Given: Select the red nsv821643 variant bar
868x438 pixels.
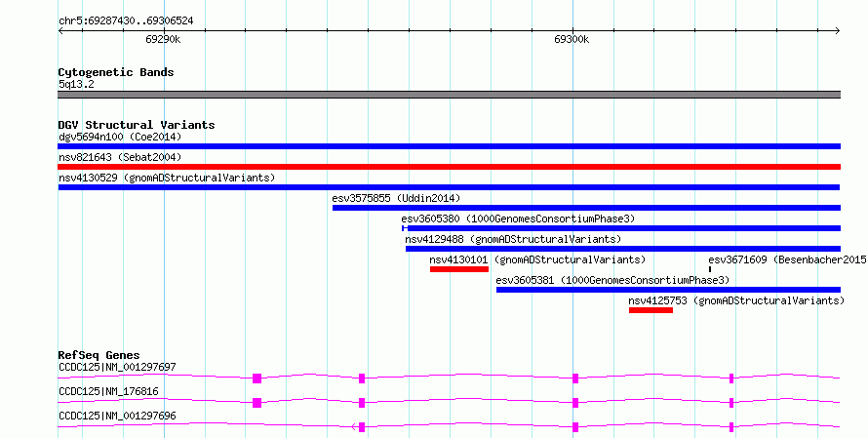Looking at the screenshot, I should click(449, 167).
